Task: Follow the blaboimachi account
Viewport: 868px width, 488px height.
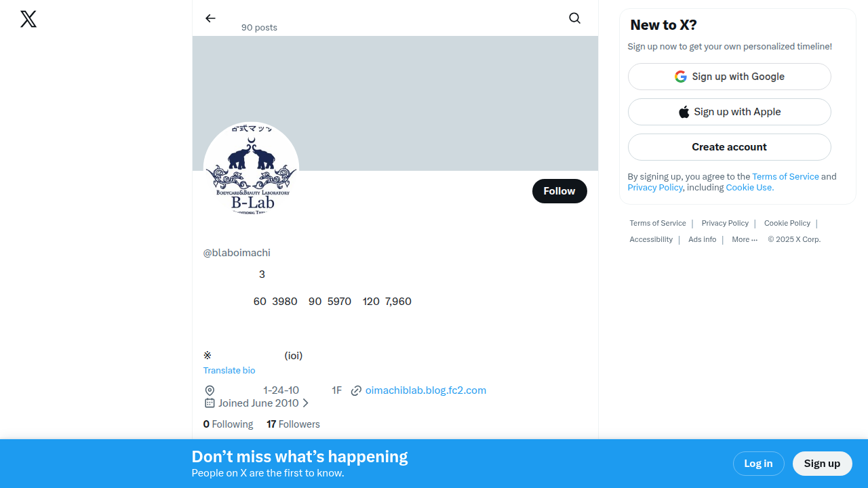Action: 559,191
